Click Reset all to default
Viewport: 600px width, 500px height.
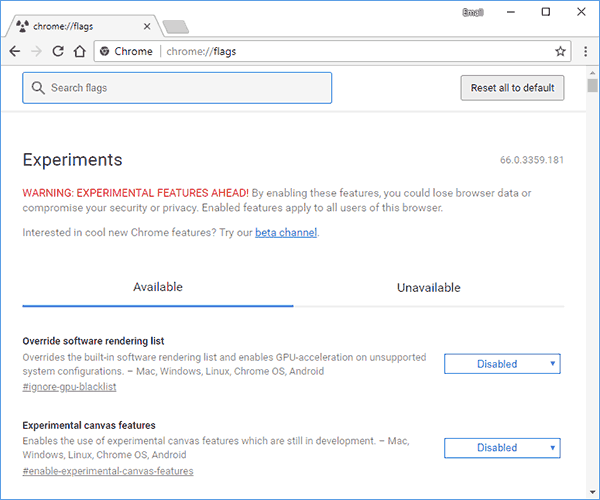tap(512, 88)
